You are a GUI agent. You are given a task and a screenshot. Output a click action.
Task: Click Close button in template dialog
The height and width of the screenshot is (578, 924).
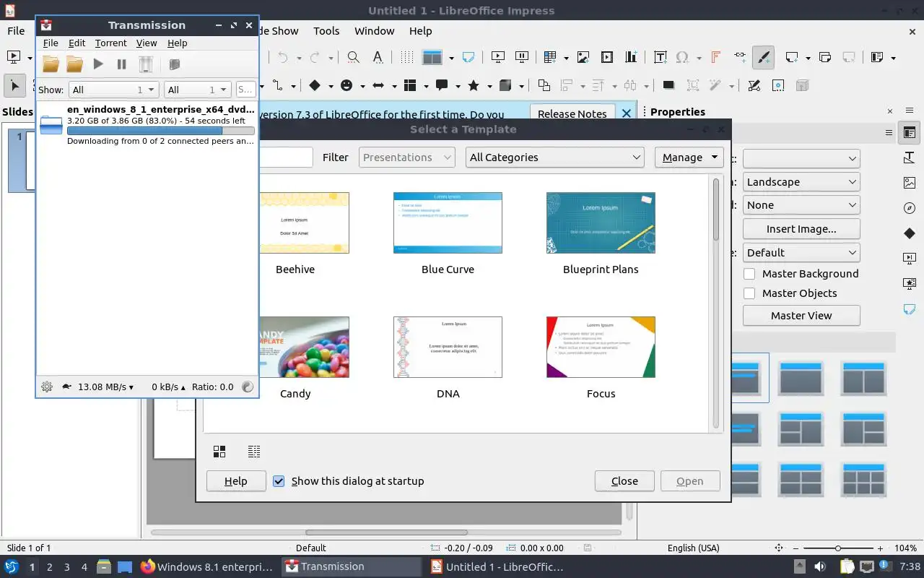pyautogui.click(x=624, y=481)
